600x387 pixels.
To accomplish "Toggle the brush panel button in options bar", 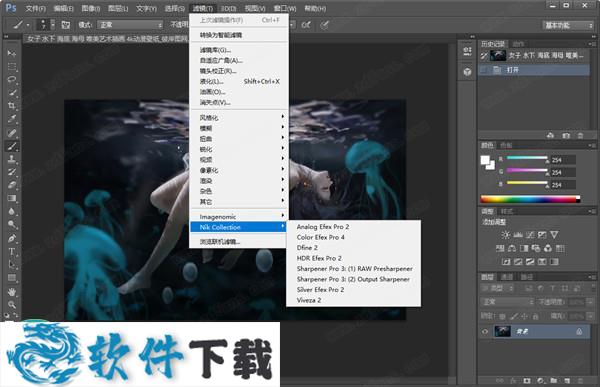I will pyautogui.click(x=66, y=25).
